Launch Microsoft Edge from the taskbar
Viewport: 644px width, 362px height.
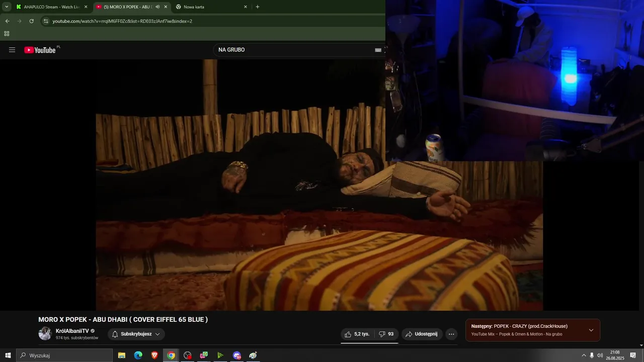point(138,355)
